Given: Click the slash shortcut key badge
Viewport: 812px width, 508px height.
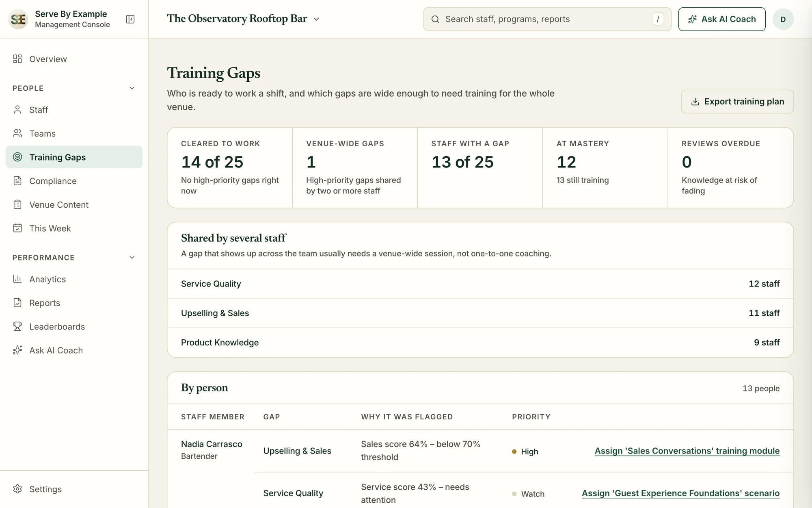Looking at the screenshot, I should [658, 19].
